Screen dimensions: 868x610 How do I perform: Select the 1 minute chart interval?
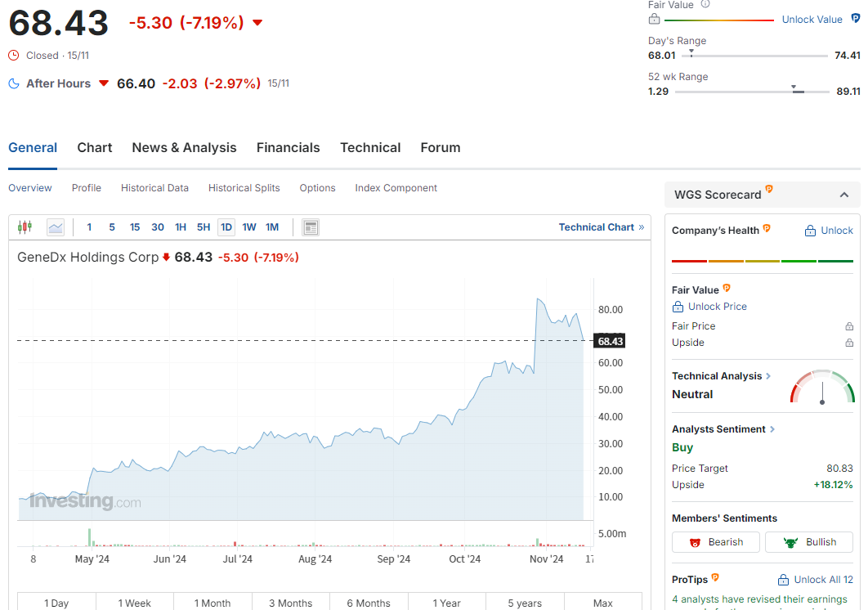point(89,227)
